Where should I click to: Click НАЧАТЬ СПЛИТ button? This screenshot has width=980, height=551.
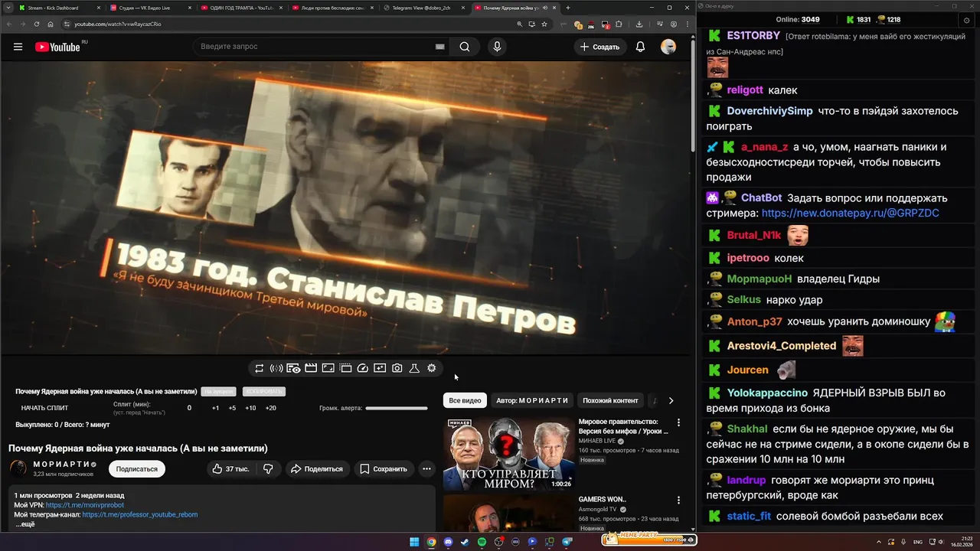(44, 408)
